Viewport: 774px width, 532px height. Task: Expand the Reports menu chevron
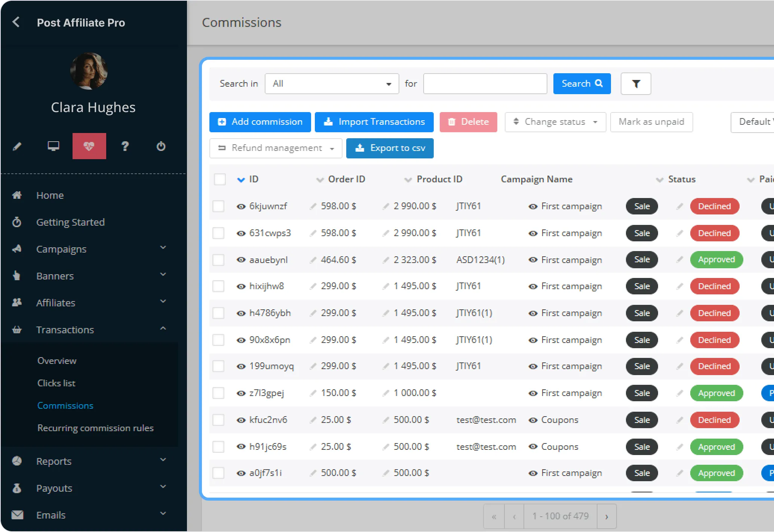point(163,460)
